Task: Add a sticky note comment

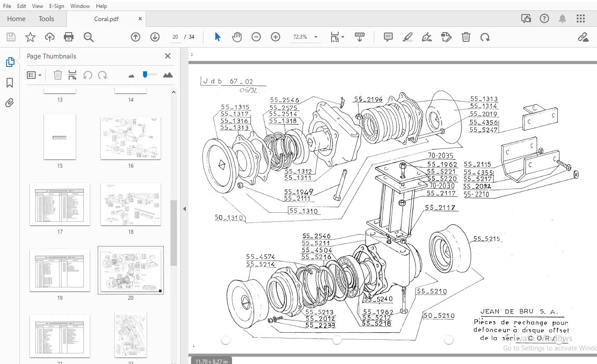Action: tap(388, 37)
